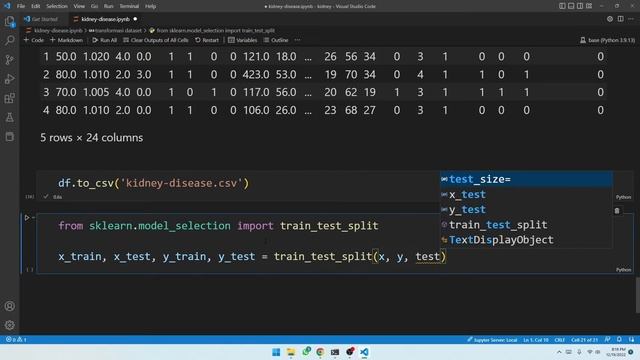Screen dimensions: 640x360
Task: Open the Terminal menu
Action: coord(129,6)
